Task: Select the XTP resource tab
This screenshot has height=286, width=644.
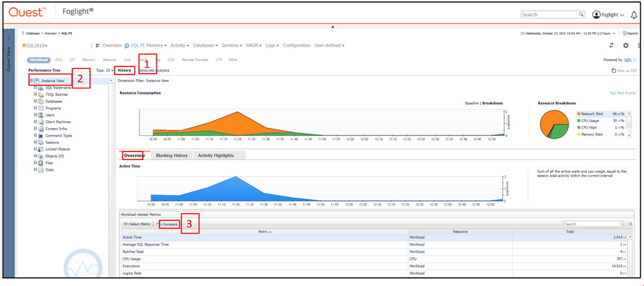Action: pos(219,60)
